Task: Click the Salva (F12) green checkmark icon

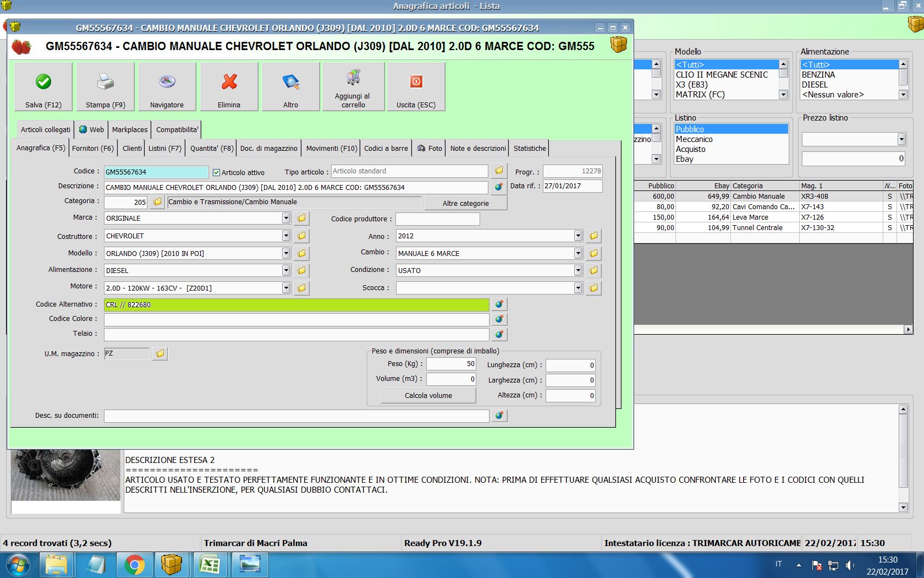Action: coord(43,82)
